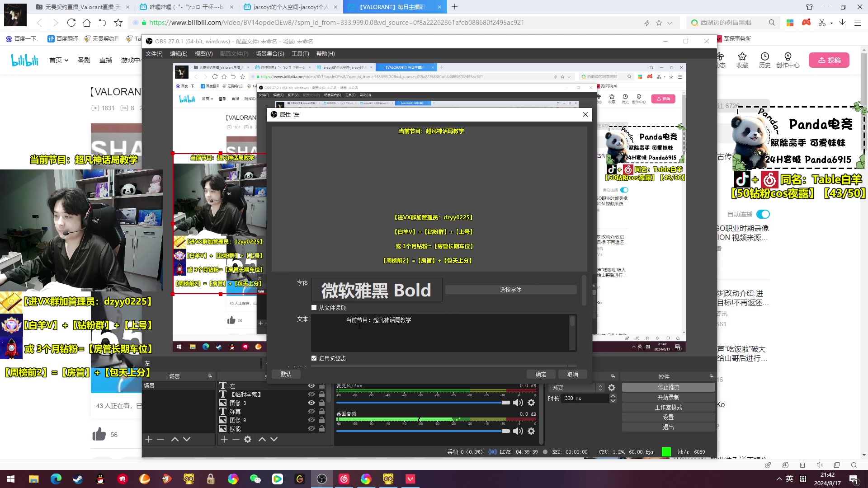
Task: Confirm properties with 确定 button
Action: click(541, 374)
